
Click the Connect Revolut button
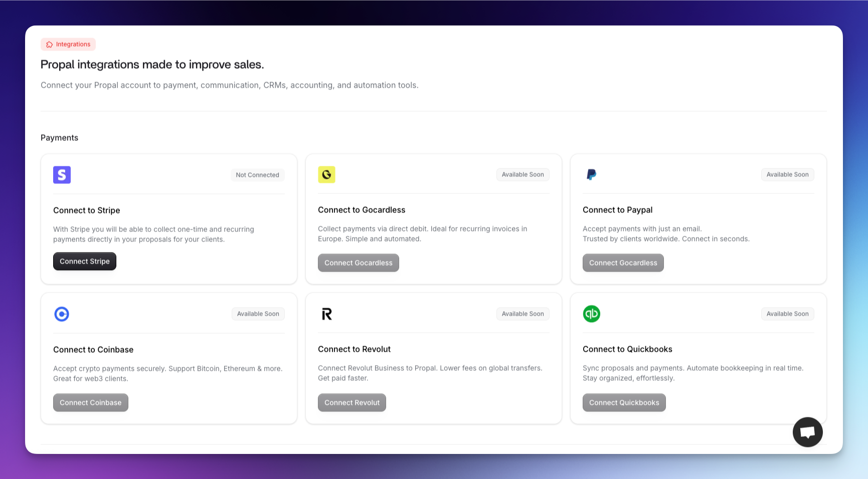(x=352, y=402)
